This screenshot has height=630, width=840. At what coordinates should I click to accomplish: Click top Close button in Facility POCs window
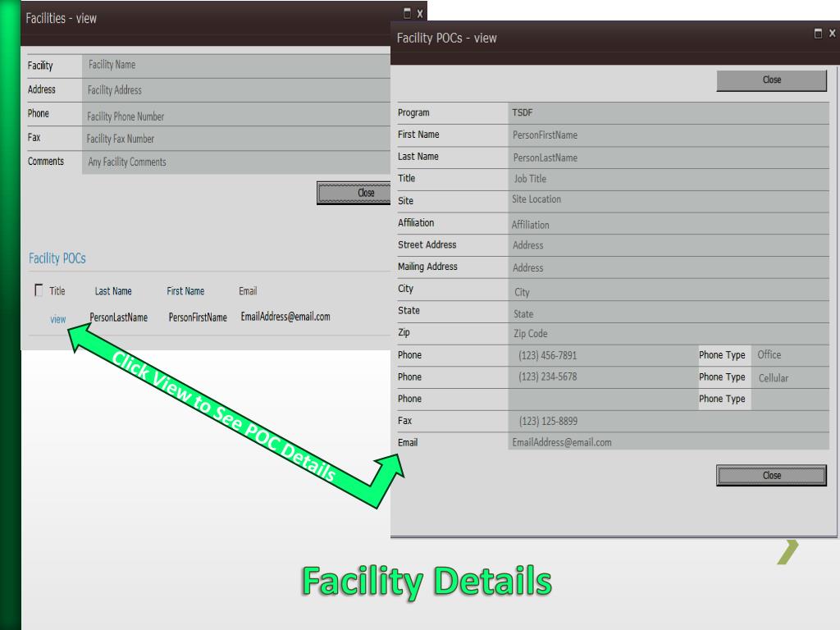[x=771, y=80]
